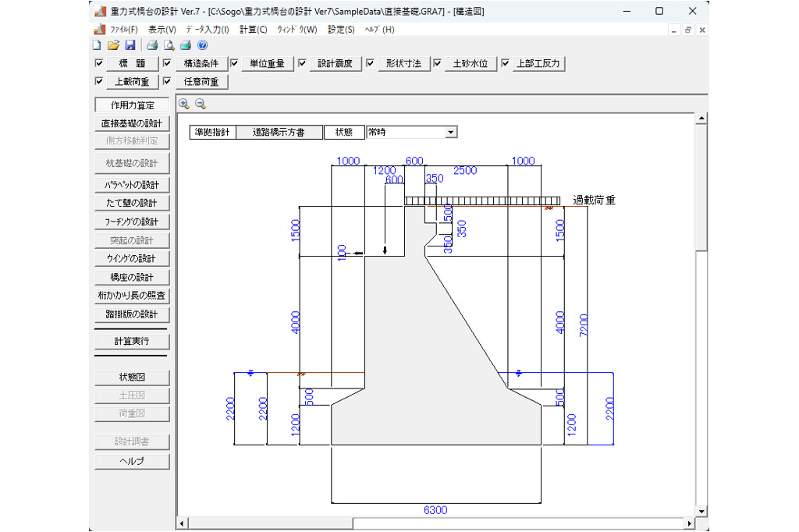Click the vertical scrollbar down arrow

701,511
